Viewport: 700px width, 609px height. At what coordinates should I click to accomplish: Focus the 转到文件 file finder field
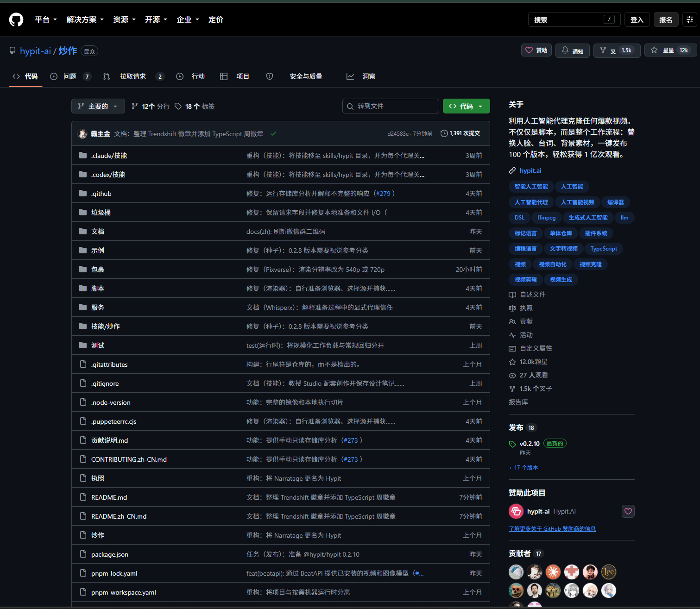pyautogui.click(x=391, y=106)
